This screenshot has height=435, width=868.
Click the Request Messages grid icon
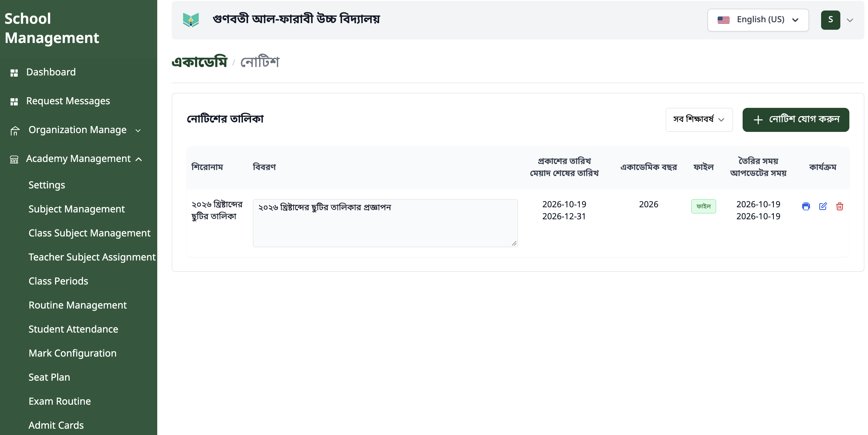tap(14, 101)
